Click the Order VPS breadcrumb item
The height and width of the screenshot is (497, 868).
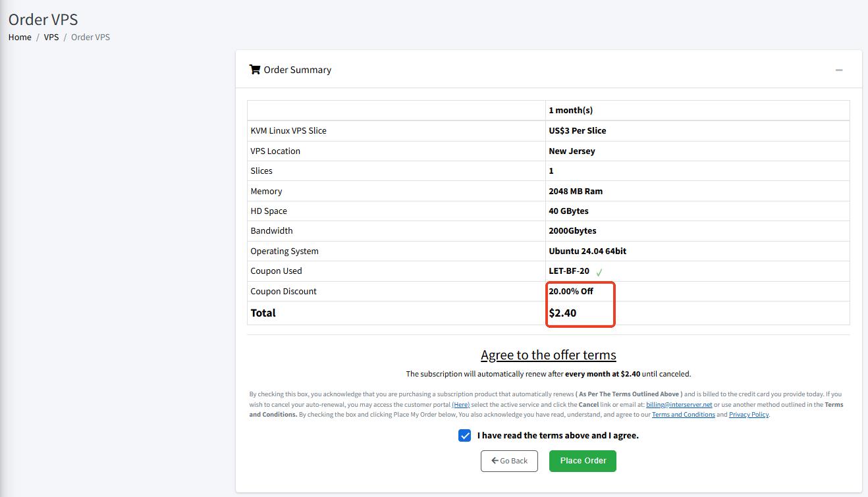[x=90, y=37]
